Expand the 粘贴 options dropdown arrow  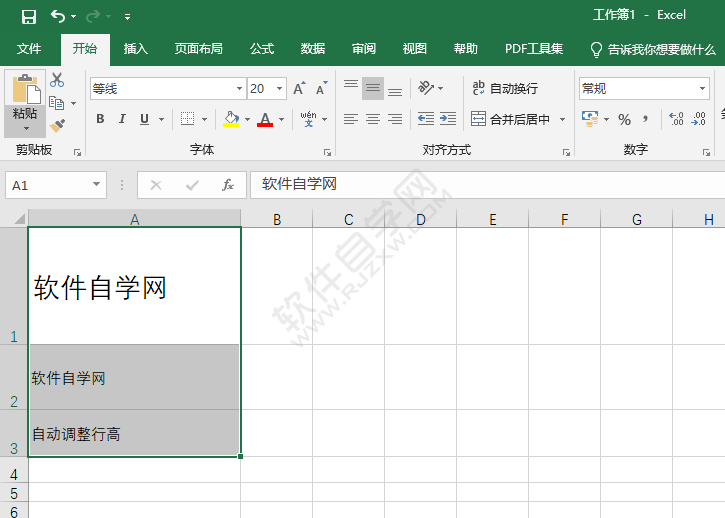(x=25, y=128)
